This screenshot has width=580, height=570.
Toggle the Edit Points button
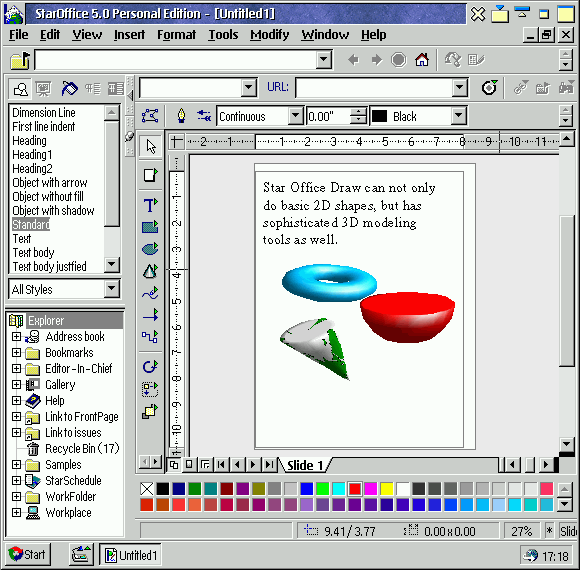[x=150, y=116]
